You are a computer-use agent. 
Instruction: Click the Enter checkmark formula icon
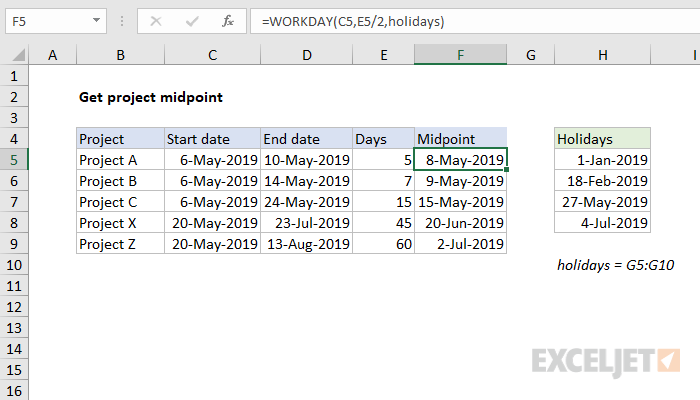tap(192, 21)
